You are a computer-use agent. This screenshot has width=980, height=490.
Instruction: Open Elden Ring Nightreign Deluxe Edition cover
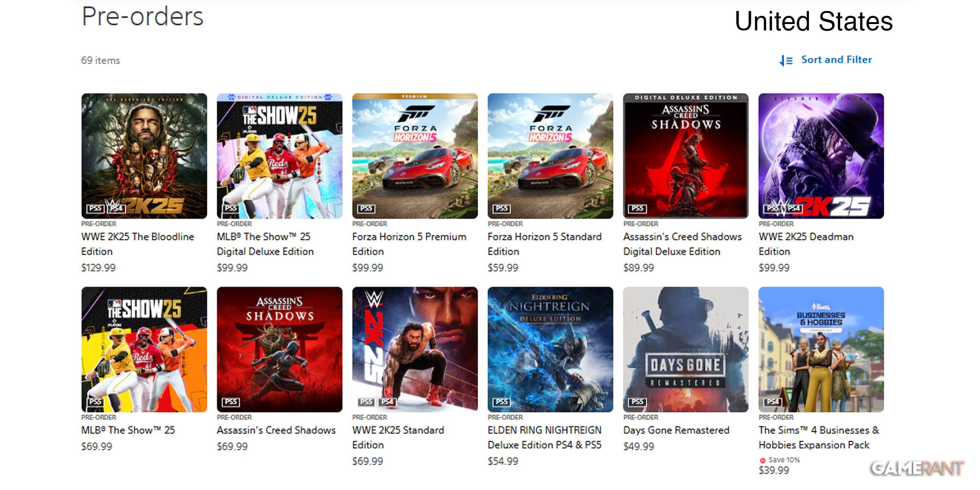pyautogui.click(x=551, y=350)
